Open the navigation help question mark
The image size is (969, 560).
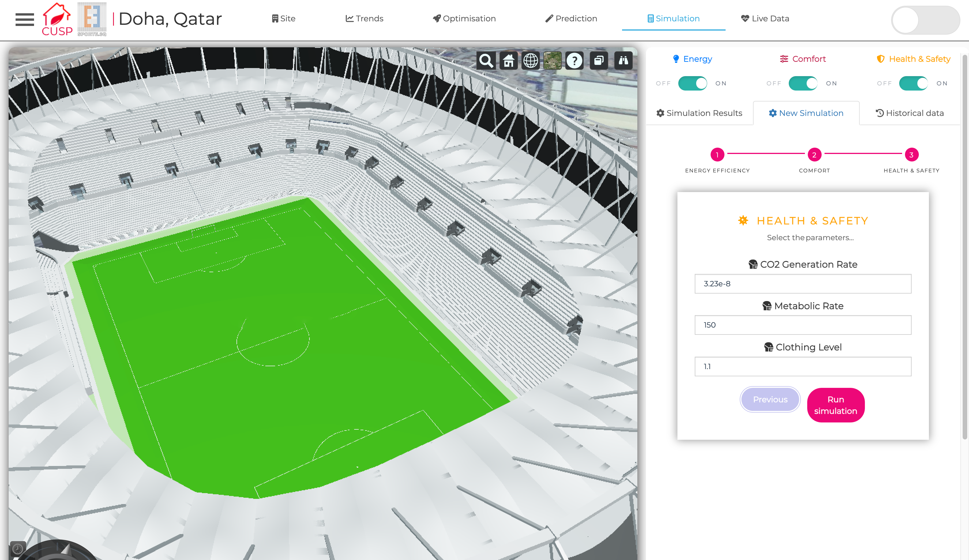point(574,60)
